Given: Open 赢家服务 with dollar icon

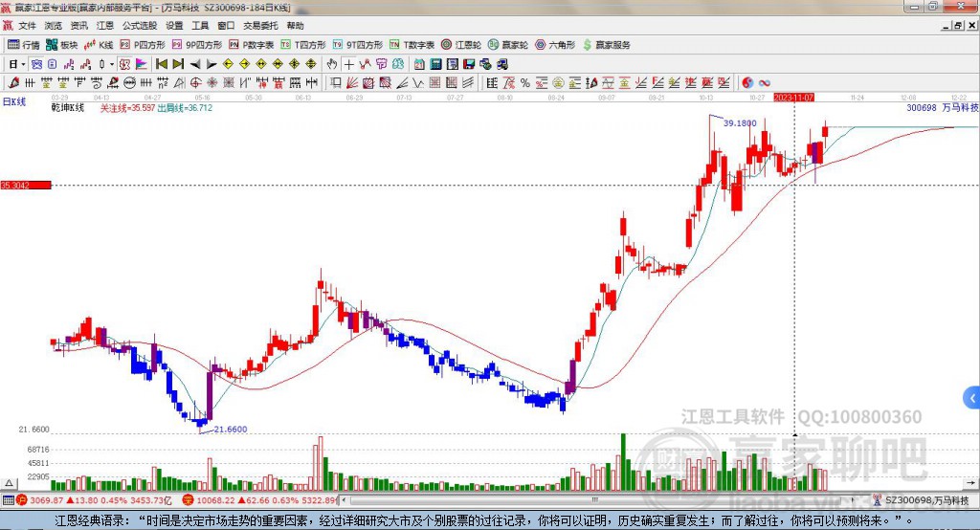Looking at the screenshot, I should coord(606,45).
